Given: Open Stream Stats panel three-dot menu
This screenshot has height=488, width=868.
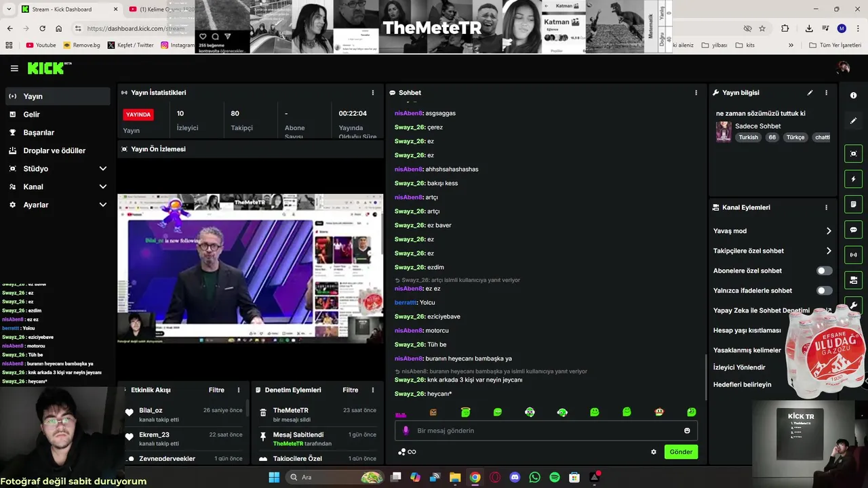Looking at the screenshot, I should coord(372,93).
